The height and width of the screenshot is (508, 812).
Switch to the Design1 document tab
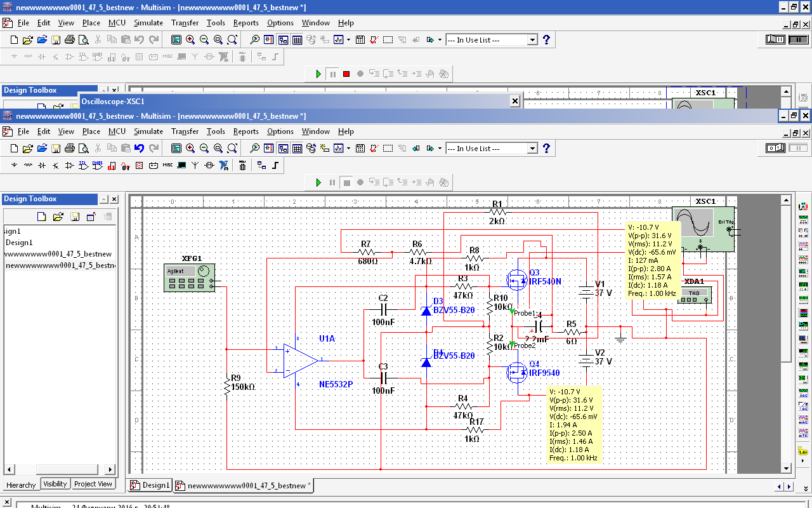click(150, 485)
